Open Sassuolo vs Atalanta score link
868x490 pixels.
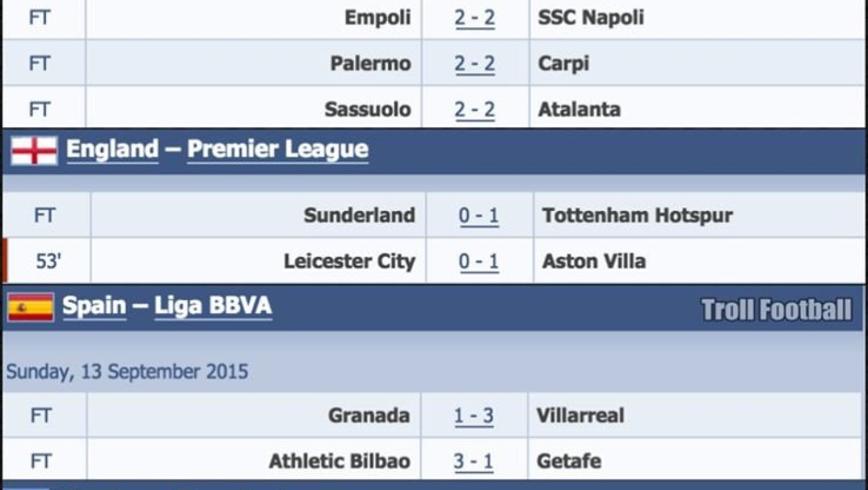(475, 110)
